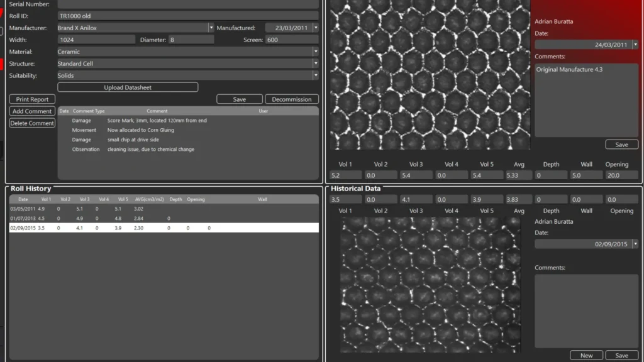Screen dimensions: 644x362
Task: Click the Upload Datasheet button
Action: [128, 87]
